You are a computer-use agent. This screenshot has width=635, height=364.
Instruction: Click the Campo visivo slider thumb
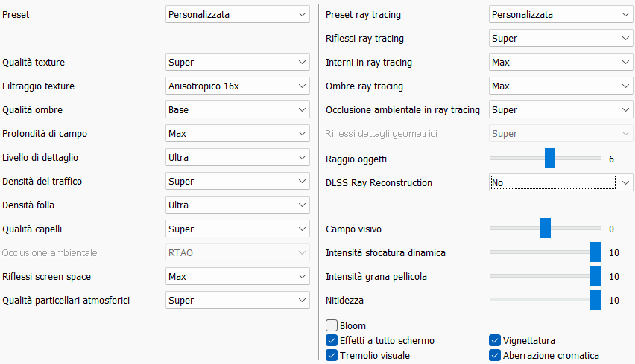(x=545, y=229)
